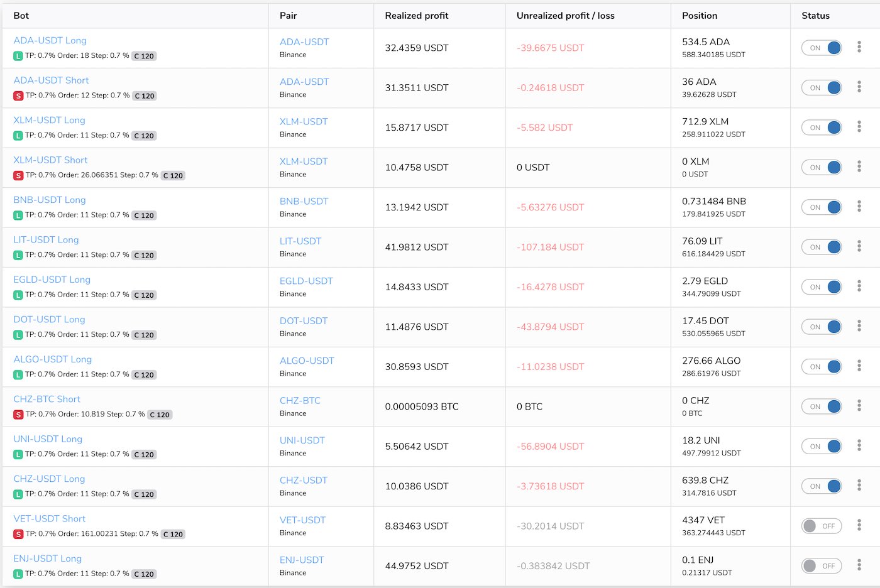The image size is (880, 588).
Task: Click the green L badge under LIT-USDT Long
Action: pyautogui.click(x=18, y=255)
